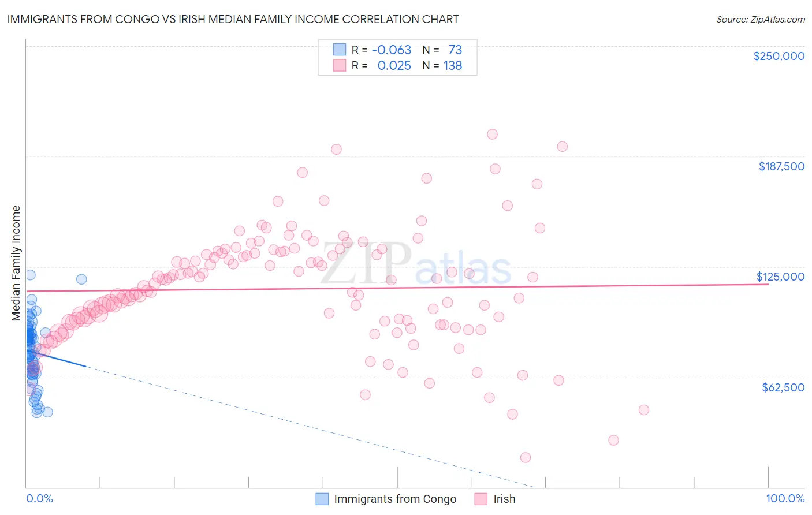Screen dimensions: 812x515
Task: Click the $187,500 y-axis label
Action: (781, 166)
